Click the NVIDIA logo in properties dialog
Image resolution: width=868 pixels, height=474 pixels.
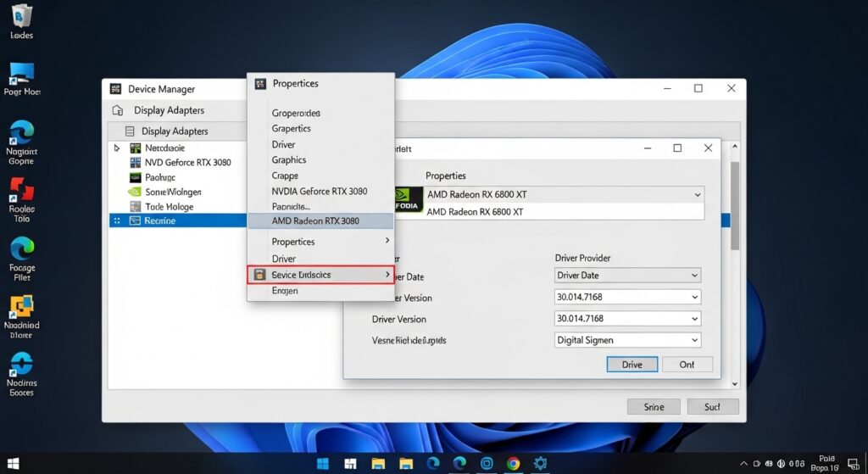click(x=408, y=200)
